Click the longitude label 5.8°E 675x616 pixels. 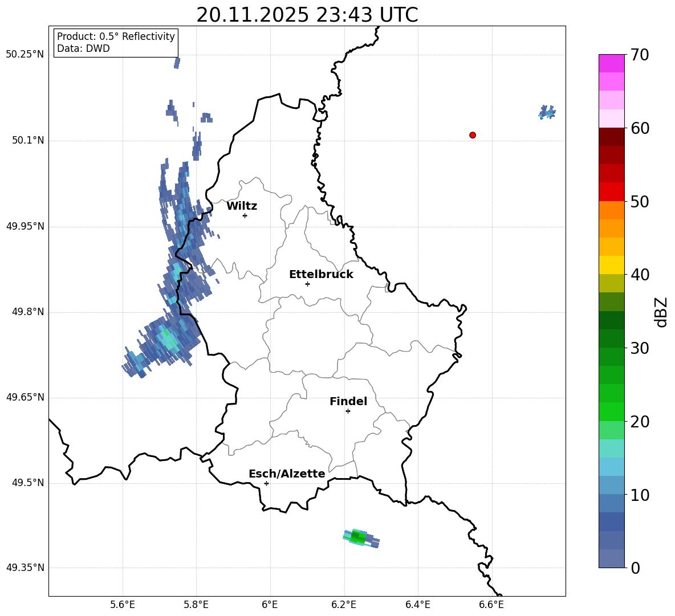[196, 605]
